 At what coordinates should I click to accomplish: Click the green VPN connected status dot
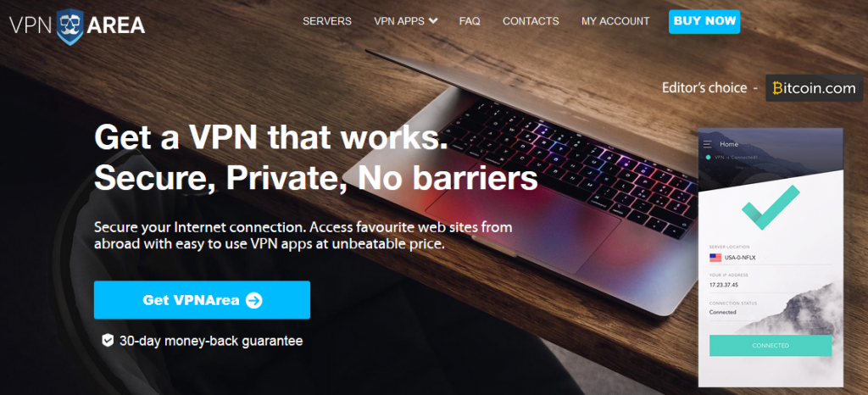pos(708,158)
